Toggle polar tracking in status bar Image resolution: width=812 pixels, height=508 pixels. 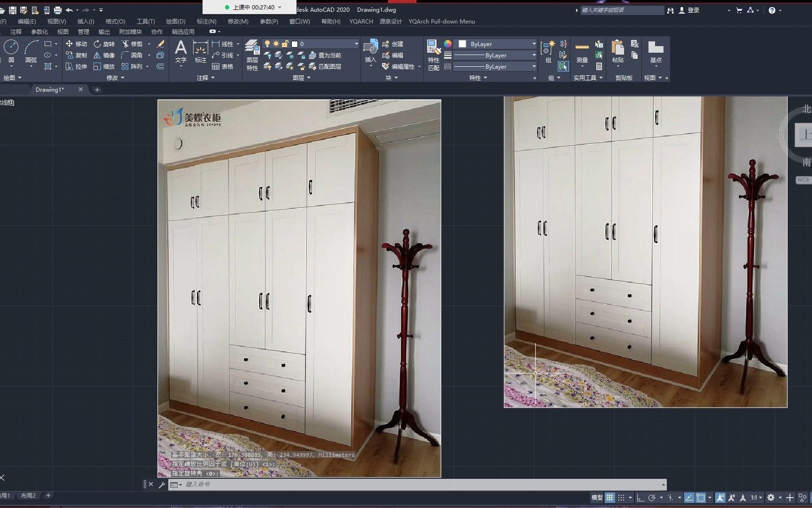coord(652,497)
